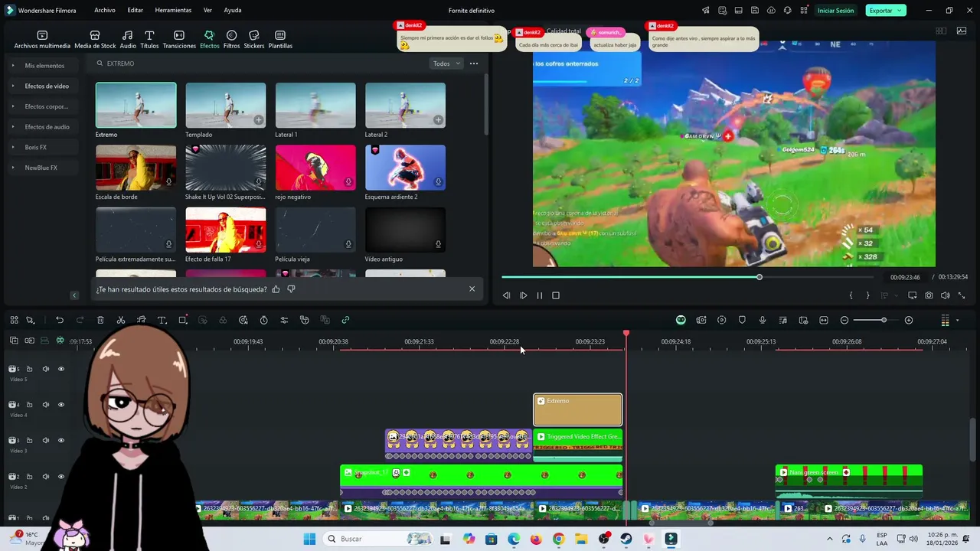Step back one frame in preview

point(506,295)
